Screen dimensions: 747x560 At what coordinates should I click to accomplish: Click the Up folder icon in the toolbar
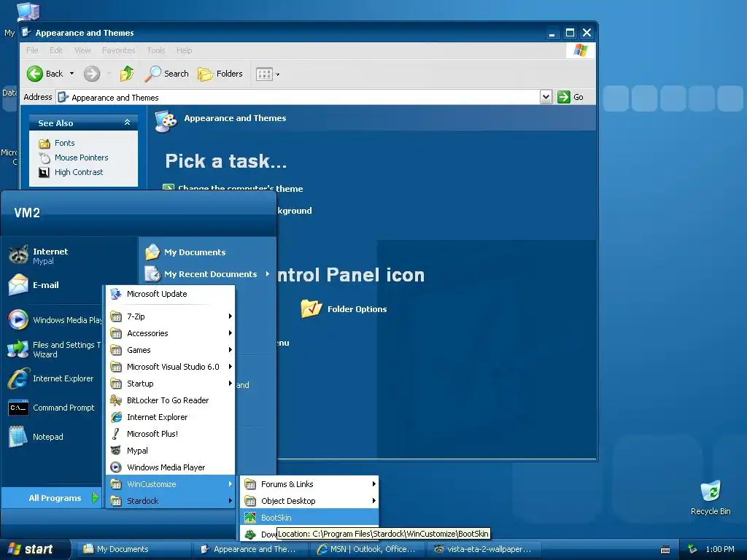127,74
